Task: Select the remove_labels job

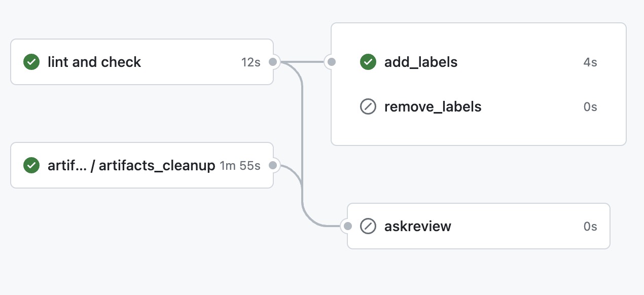Action: click(x=433, y=107)
